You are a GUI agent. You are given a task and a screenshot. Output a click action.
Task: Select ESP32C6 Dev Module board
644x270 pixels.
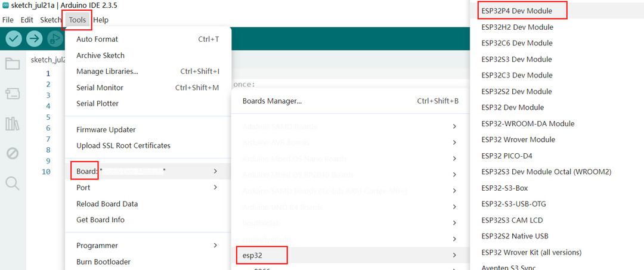[x=557, y=43]
